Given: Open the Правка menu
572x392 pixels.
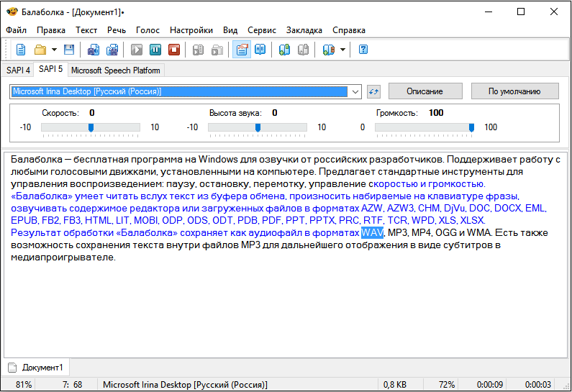Looking at the screenshot, I should (51, 30).
